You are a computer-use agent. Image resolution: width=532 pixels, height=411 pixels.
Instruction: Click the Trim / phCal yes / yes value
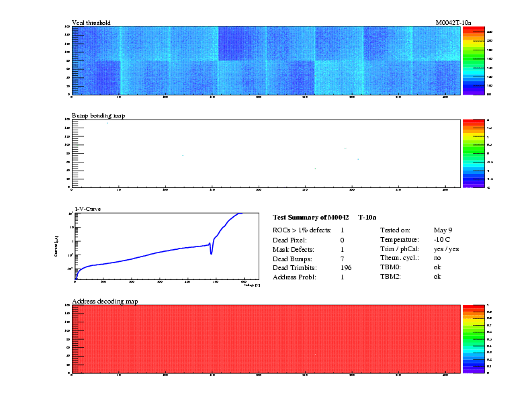pyautogui.click(x=446, y=248)
